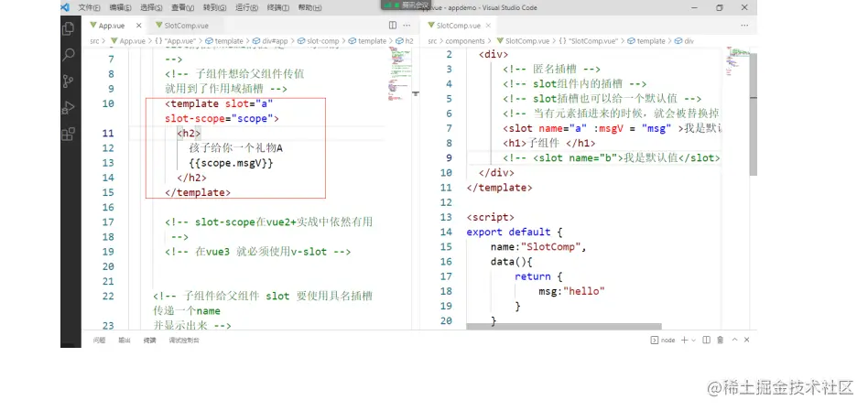Click App.vue file in left breadcrumb
Viewport: 868px width, 411px height.
[128, 41]
